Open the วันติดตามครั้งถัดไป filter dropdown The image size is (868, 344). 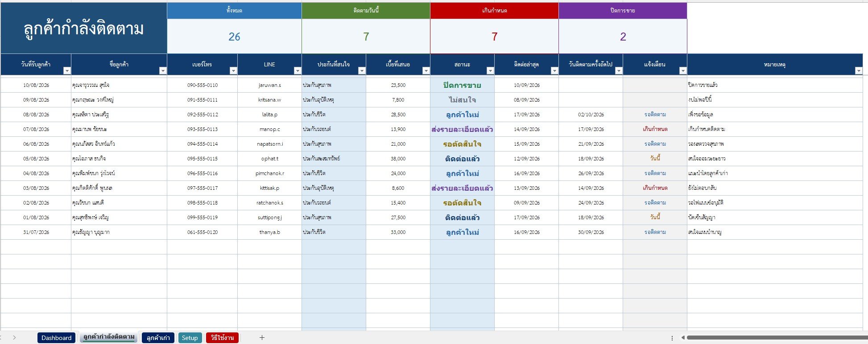619,71
